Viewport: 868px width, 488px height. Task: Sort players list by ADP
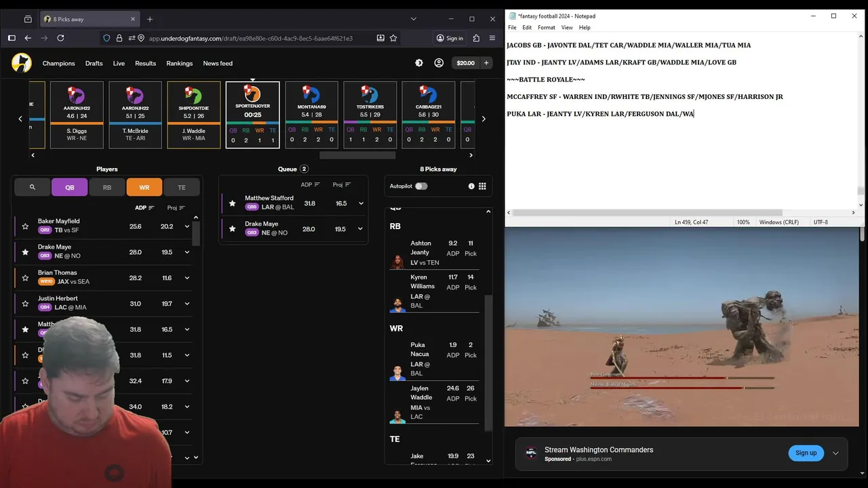coord(144,208)
